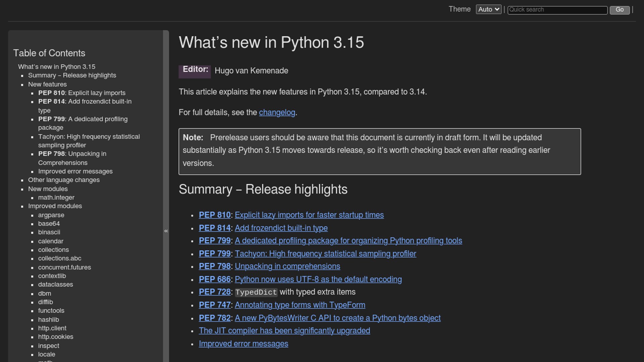This screenshot has width=644, height=362.
Task: Jump to argparse section in sidebar
Action: (x=51, y=215)
